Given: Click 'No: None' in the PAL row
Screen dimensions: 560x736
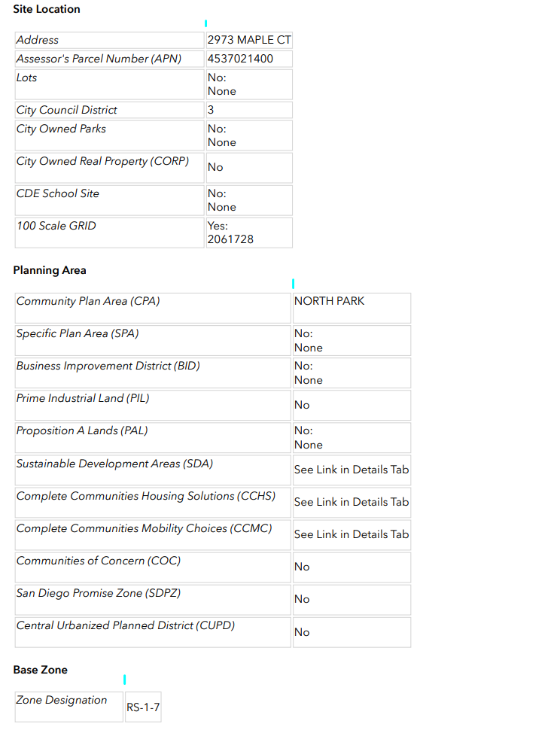Looking at the screenshot, I should [309, 438].
